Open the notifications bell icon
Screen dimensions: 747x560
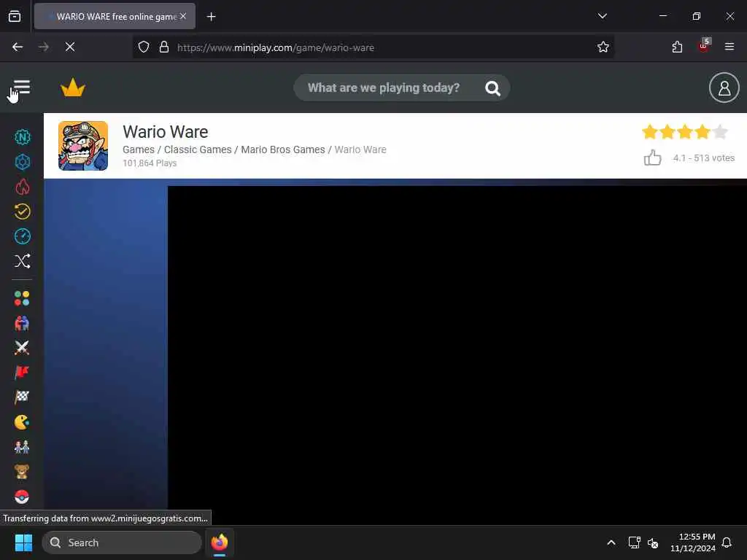tap(727, 542)
